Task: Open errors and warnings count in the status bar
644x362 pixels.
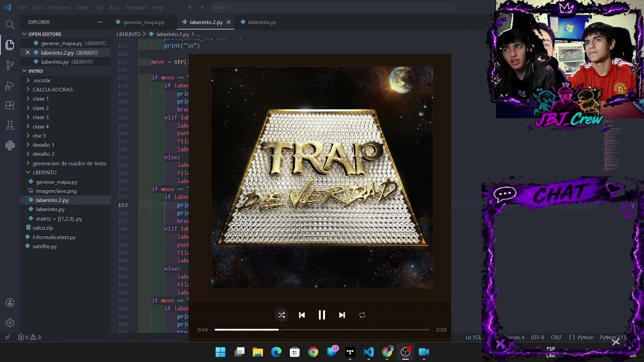Action: [x=29, y=337]
